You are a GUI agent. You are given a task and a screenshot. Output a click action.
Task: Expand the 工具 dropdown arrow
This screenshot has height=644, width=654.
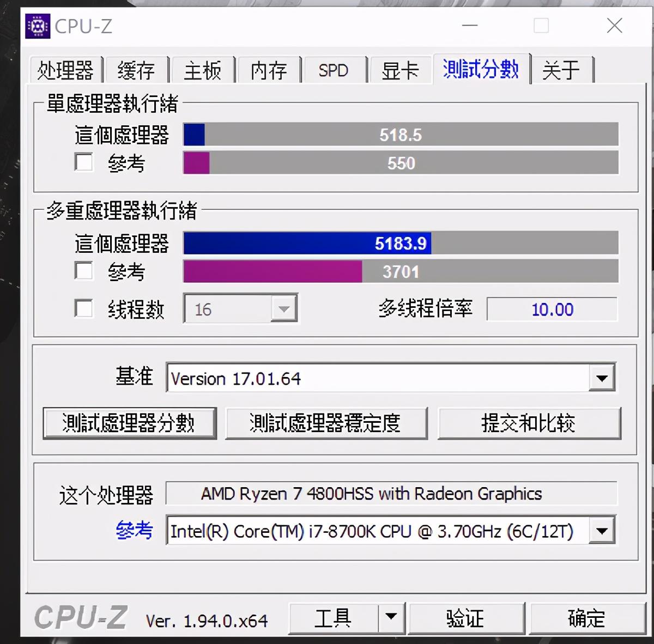[390, 618]
